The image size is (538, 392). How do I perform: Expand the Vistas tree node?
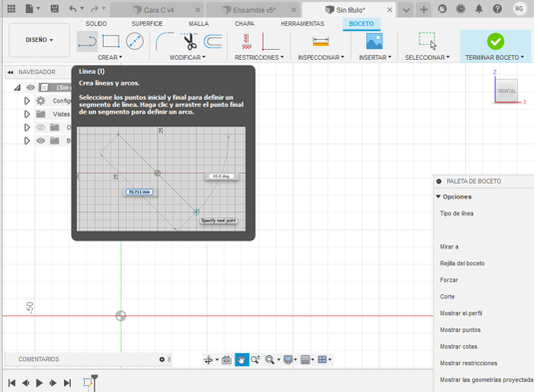point(27,114)
